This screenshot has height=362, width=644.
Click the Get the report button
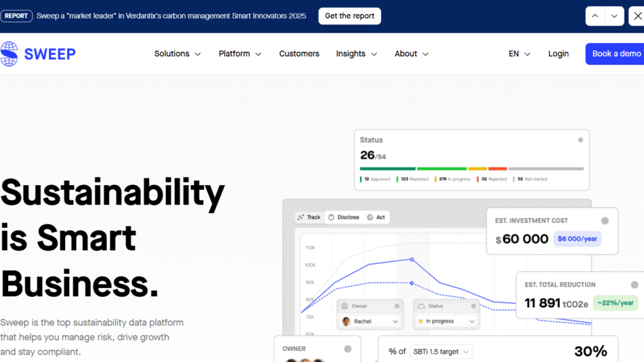pyautogui.click(x=349, y=16)
